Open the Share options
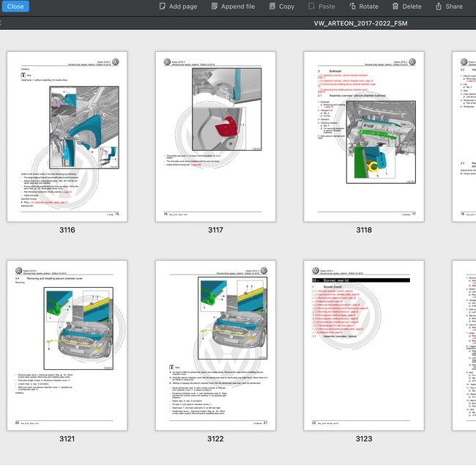 [x=447, y=7]
